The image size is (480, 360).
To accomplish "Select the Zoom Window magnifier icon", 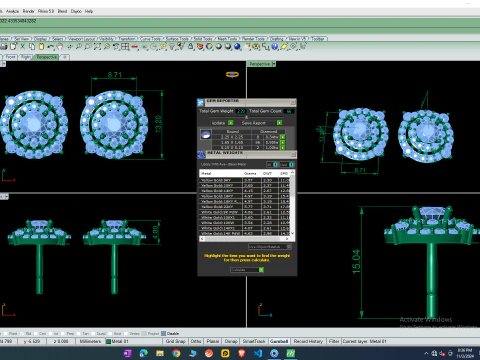I will pos(88,47).
